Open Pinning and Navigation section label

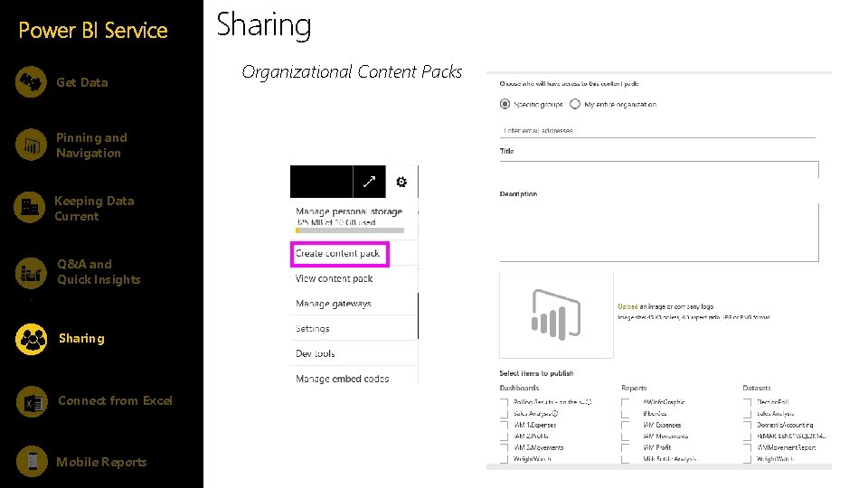coord(91,145)
